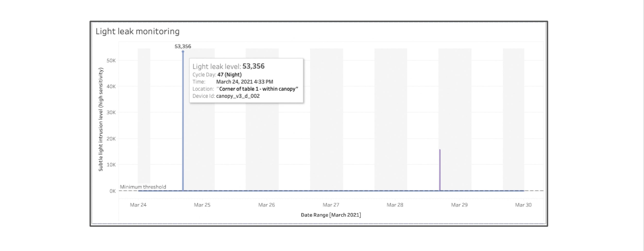644x251 pixels.
Task: Click the 'Mar 24' x-axis date label
Action: click(138, 205)
